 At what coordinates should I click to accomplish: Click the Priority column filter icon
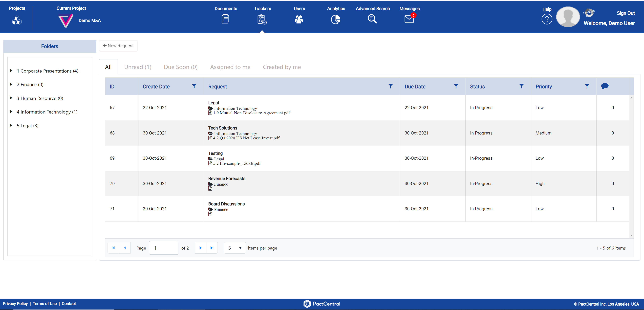pyautogui.click(x=587, y=86)
